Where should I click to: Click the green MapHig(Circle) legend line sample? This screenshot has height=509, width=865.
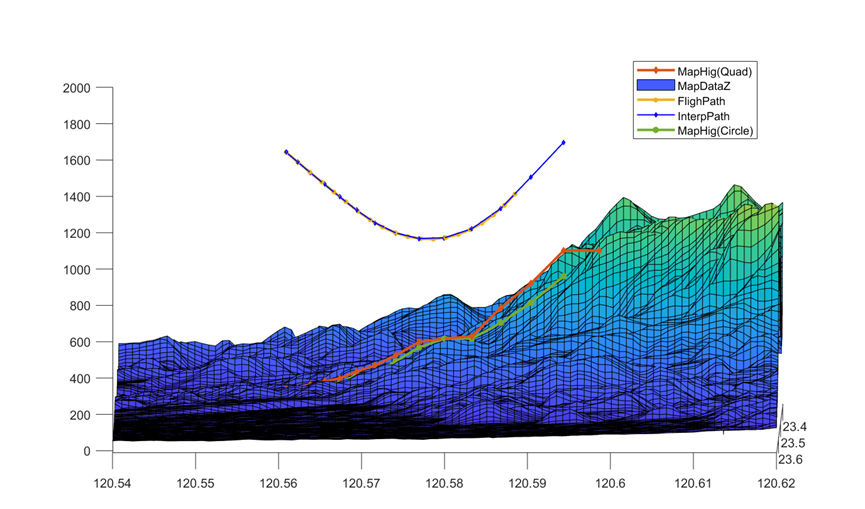point(654,130)
